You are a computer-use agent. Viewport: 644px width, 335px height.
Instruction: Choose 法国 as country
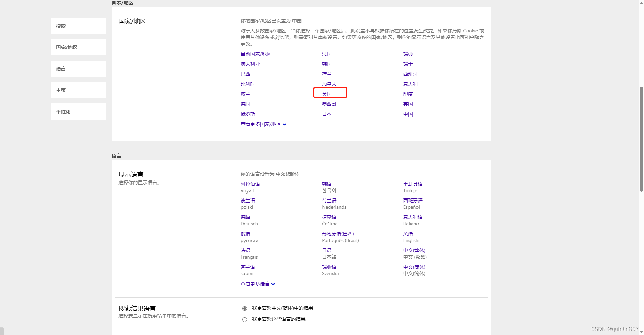[x=327, y=54]
